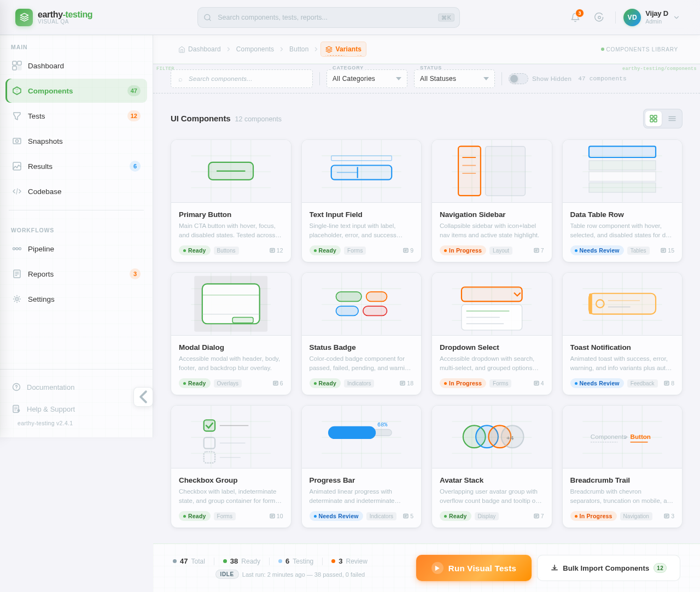Click the Tests funnel icon

17,116
